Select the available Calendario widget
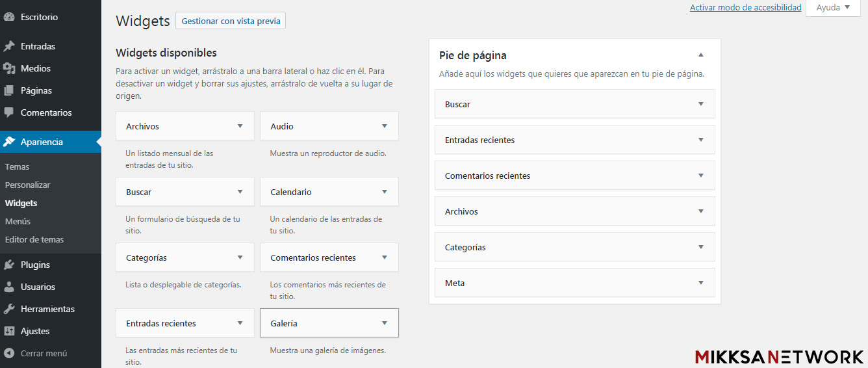 291,192
